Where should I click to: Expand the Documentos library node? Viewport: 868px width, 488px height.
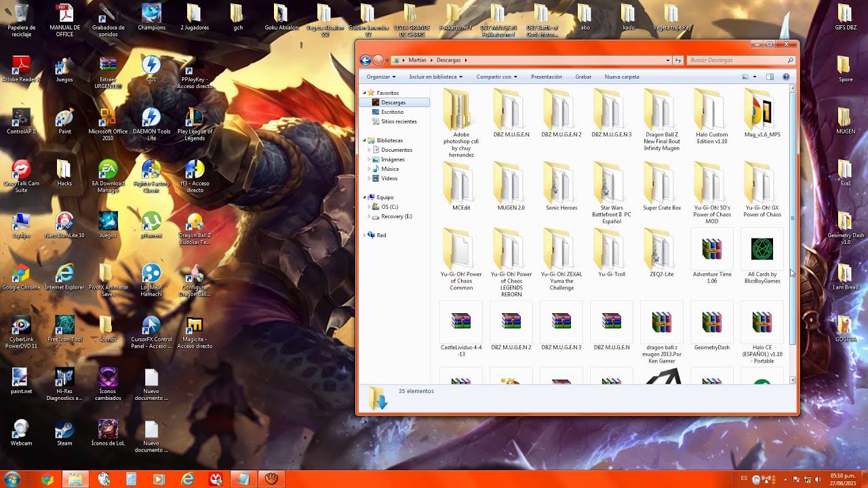[369, 150]
